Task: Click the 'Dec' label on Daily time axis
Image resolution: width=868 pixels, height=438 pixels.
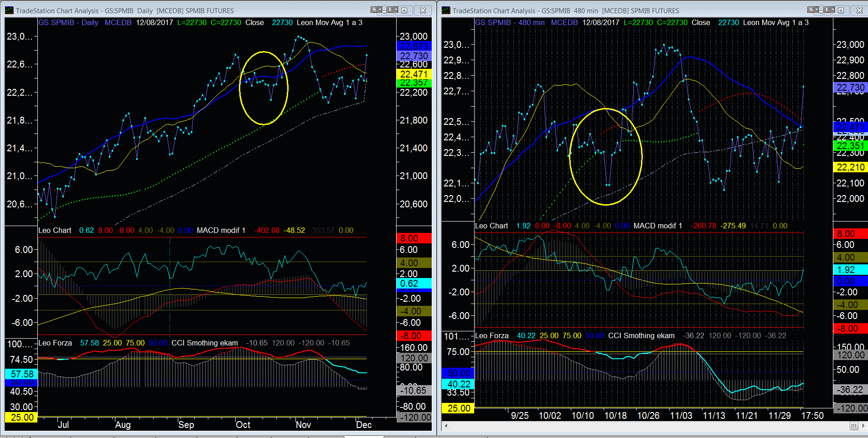Action: click(364, 425)
